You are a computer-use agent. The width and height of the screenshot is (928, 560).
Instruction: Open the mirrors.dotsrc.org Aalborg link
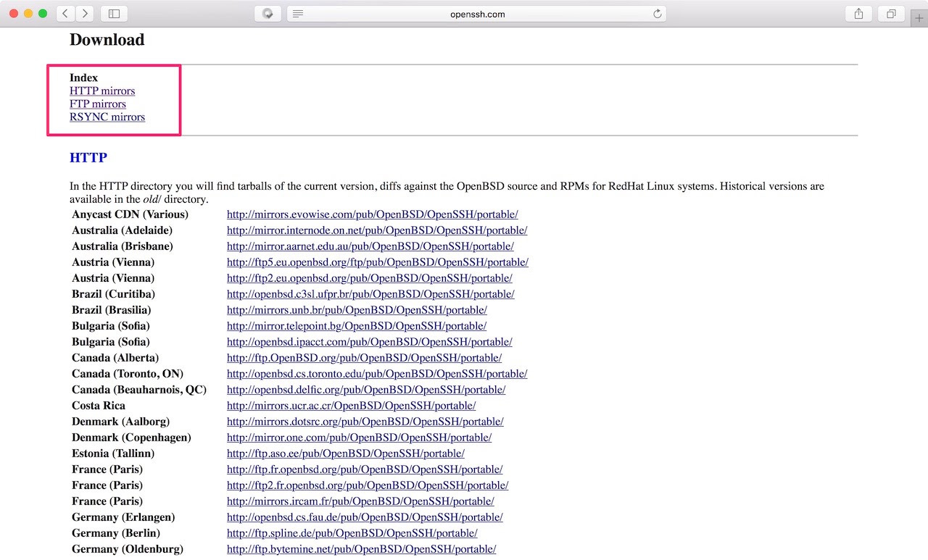(x=365, y=422)
